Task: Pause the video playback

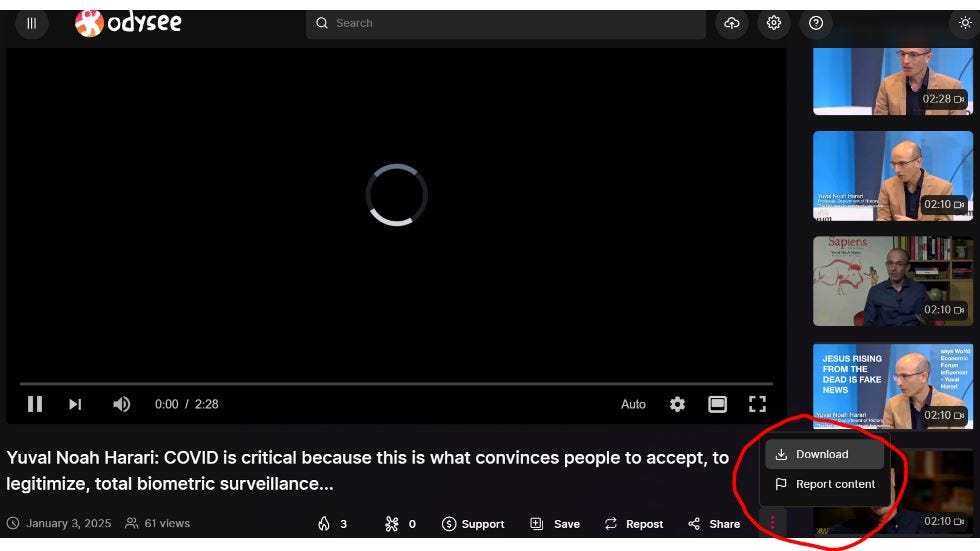Action: [x=35, y=404]
